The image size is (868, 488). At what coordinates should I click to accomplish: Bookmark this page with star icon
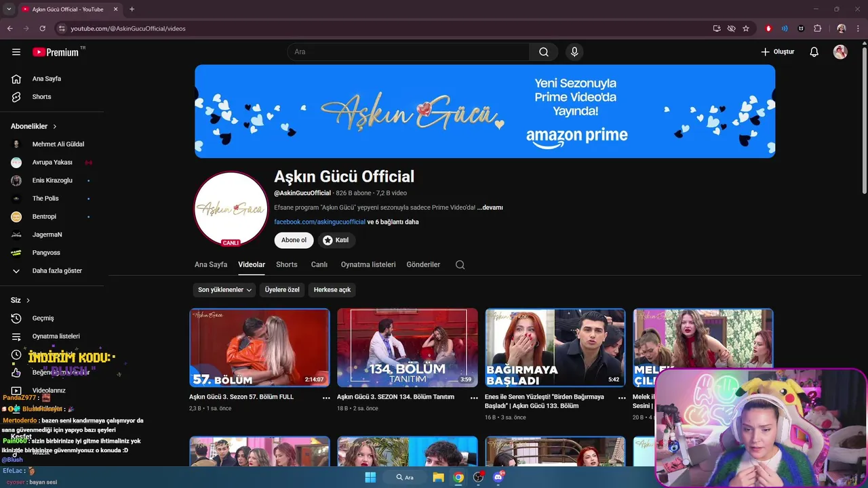[746, 28]
